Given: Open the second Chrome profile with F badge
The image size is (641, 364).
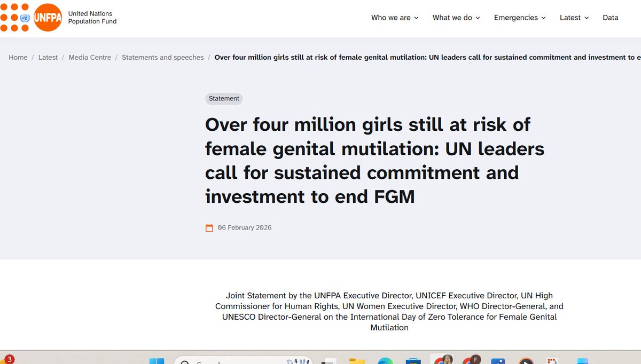Looking at the screenshot, I should 471,361.
